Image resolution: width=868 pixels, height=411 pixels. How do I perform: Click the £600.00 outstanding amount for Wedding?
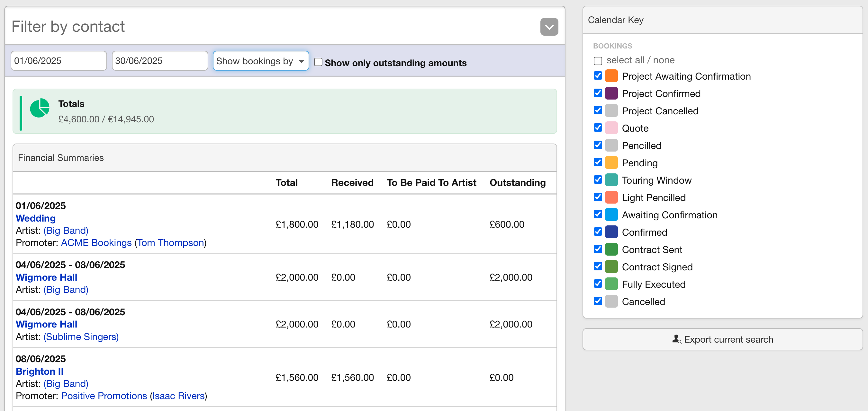507,224
